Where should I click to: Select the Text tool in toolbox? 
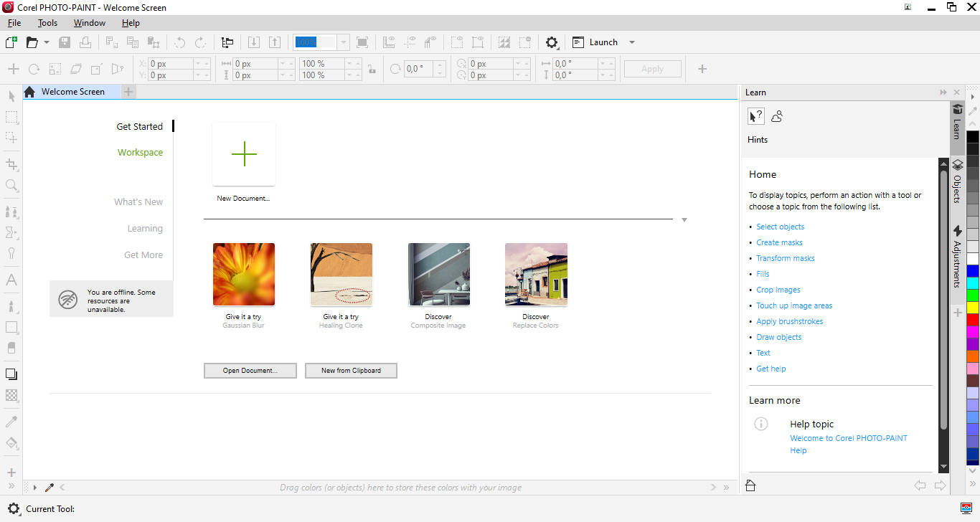[x=11, y=280]
